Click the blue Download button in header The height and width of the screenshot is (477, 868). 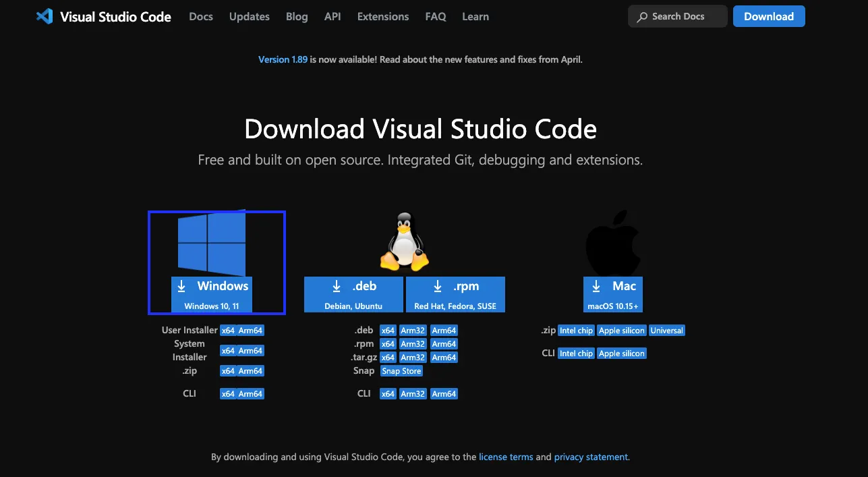point(769,16)
